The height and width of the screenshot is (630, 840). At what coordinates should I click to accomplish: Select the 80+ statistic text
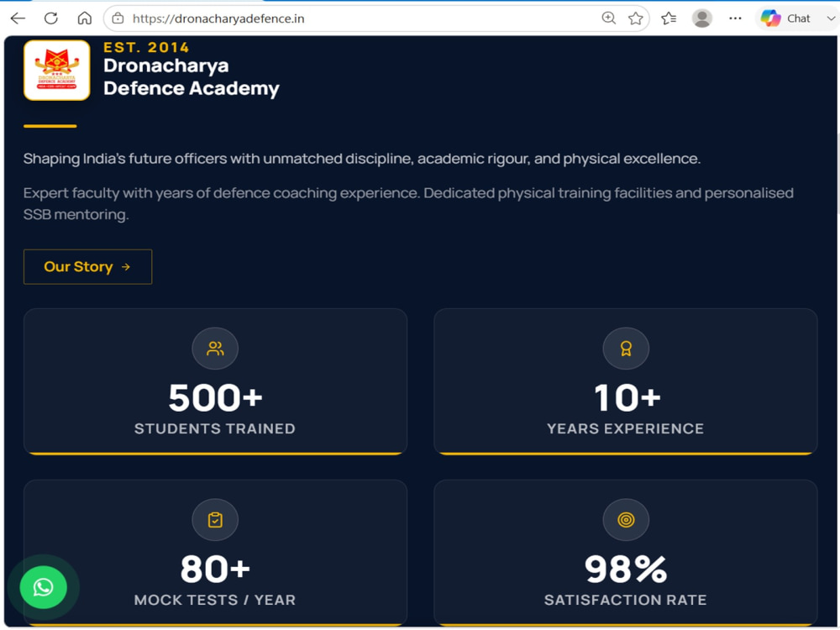[x=215, y=569]
